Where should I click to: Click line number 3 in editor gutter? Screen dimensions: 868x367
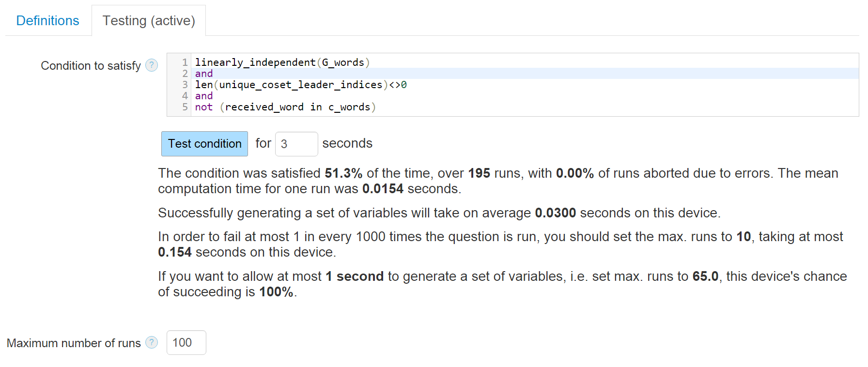point(185,85)
